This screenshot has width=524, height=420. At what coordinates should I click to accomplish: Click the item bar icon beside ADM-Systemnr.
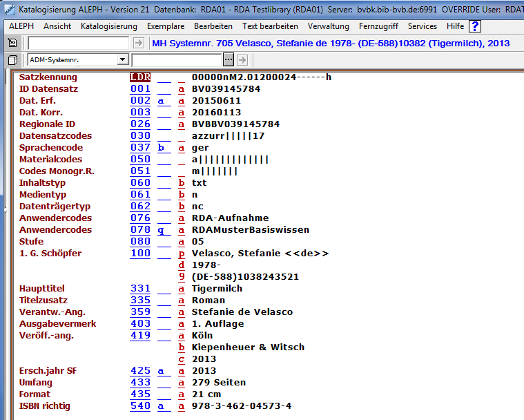pos(12,60)
